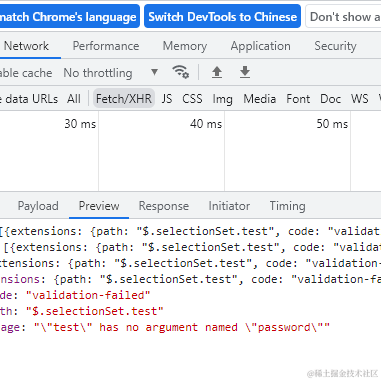The width and height of the screenshot is (381, 381).
Task: Open the Application panel tab
Action: [x=261, y=46]
